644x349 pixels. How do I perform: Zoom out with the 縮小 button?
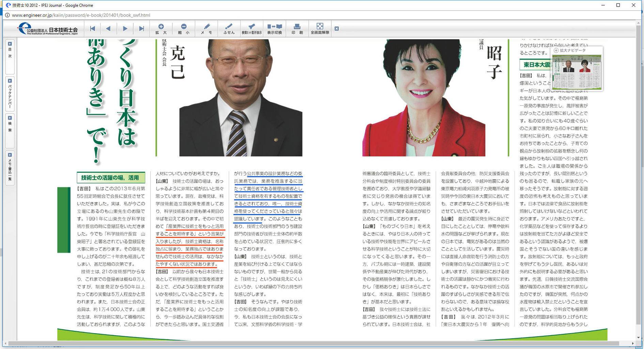click(x=184, y=29)
